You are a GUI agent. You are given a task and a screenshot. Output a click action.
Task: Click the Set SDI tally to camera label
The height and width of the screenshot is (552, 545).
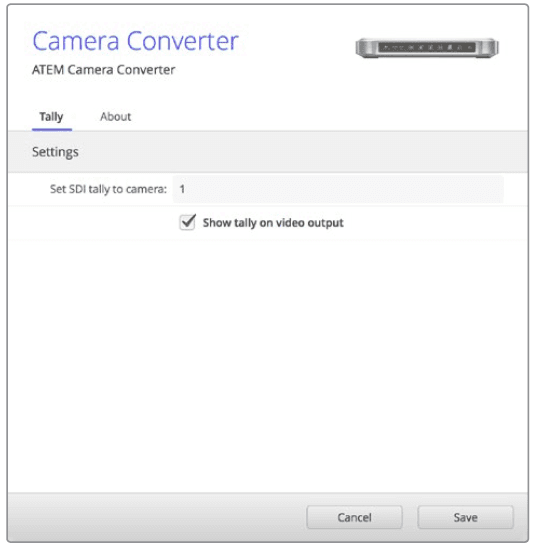(108, 189)
